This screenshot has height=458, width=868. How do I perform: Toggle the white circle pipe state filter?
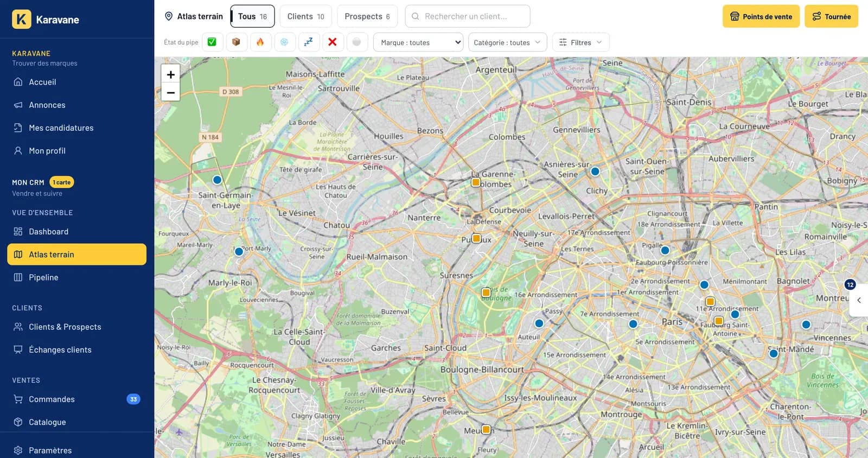(x=357, y=42)
